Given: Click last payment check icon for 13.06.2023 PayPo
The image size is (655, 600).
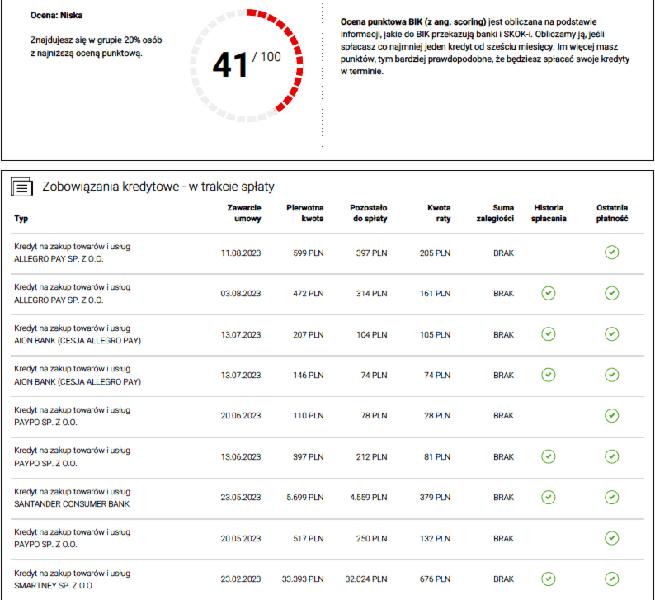Looking at the screenshot, I should point(612,457).
